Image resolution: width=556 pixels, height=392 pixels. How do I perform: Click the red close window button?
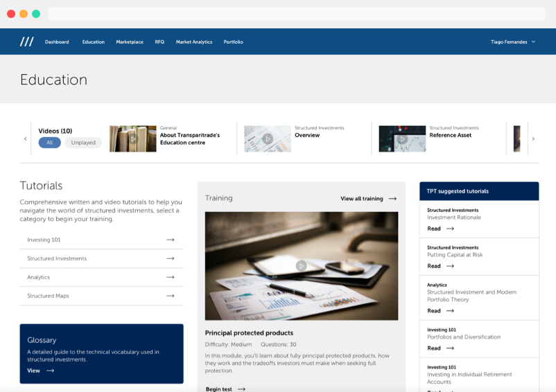11,14
